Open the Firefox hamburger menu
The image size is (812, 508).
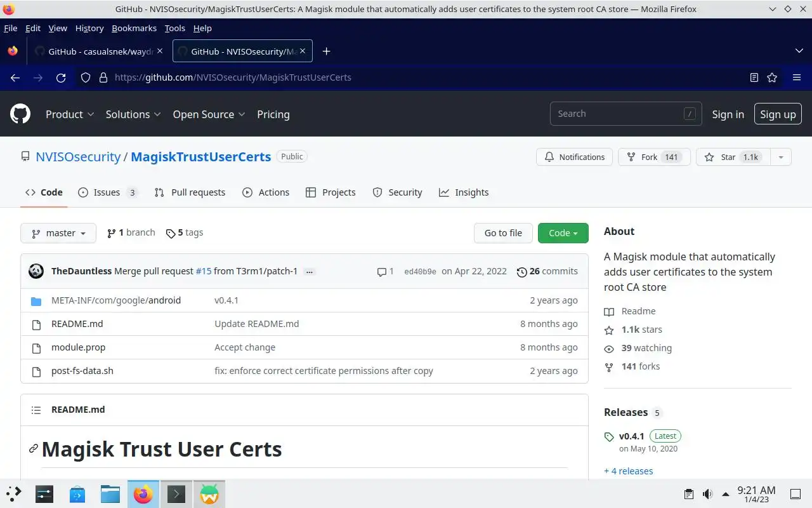click(x=797, y=77)
